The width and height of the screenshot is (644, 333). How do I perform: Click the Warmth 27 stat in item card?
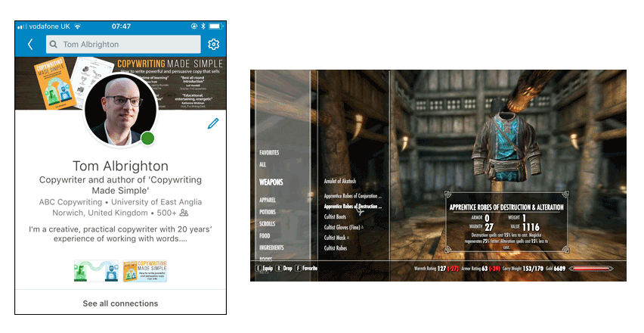481,227
